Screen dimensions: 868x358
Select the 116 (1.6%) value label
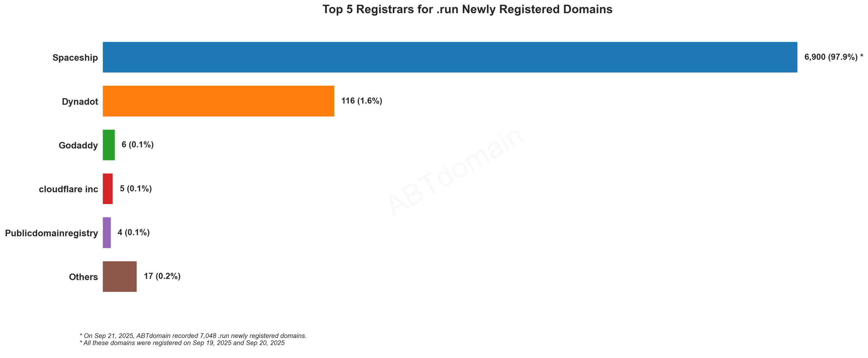click(361, 101)
